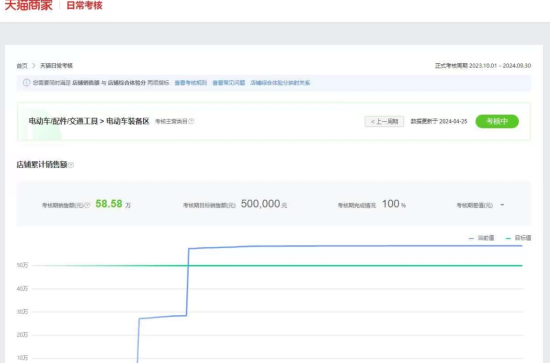550x363 pixels.
Task: Click help icon next to 考核期销售额(元)
Action: tap(87, 205)
